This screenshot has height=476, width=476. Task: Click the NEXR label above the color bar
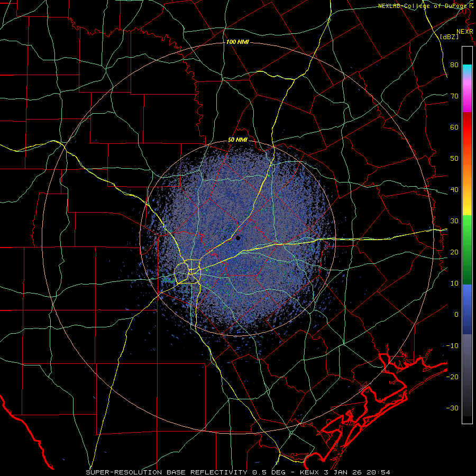[x=464, y=32]
